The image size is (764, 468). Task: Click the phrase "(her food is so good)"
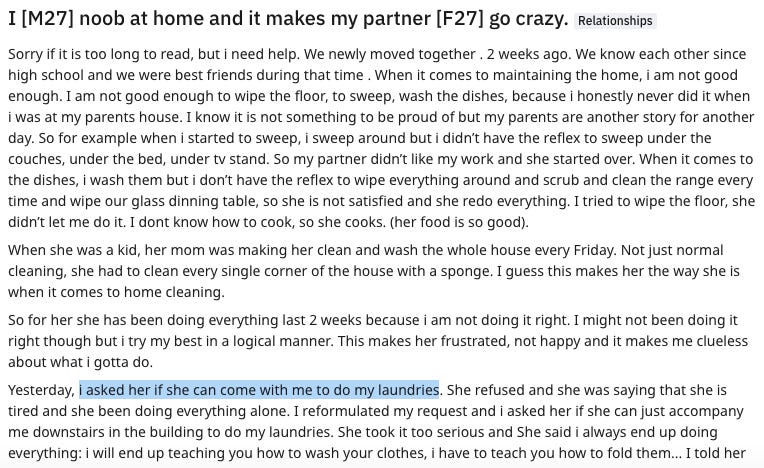click(x=459, y=223)
